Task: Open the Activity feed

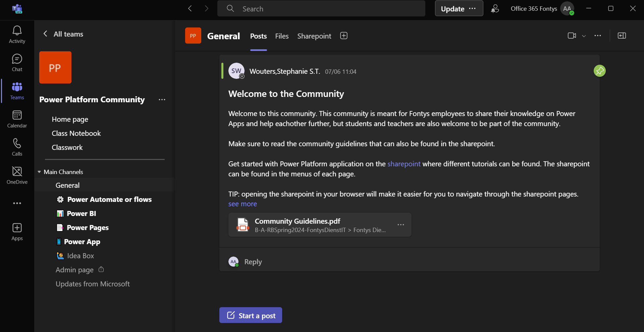Action: tap(17, 35)
